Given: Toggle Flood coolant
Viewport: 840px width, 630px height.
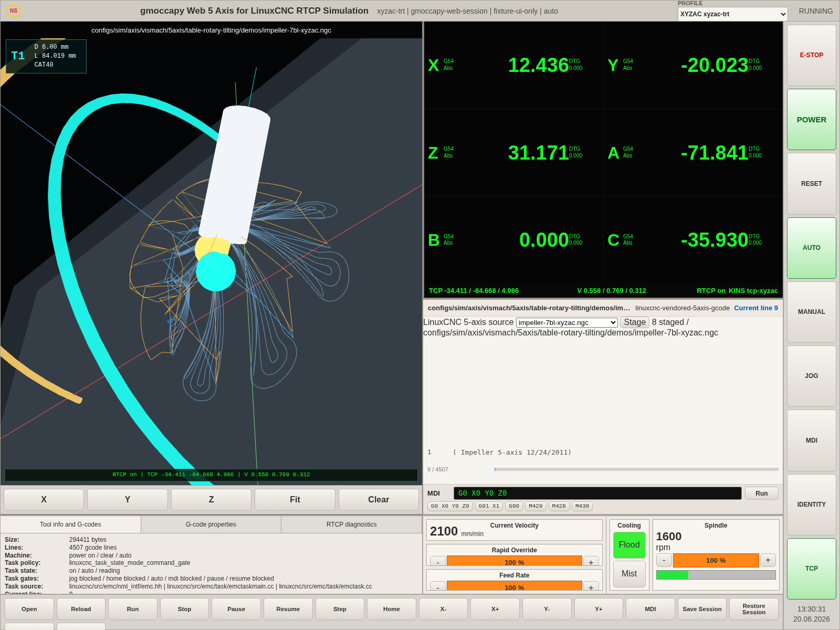Looking at the screenshot, I should click(629, 545).
